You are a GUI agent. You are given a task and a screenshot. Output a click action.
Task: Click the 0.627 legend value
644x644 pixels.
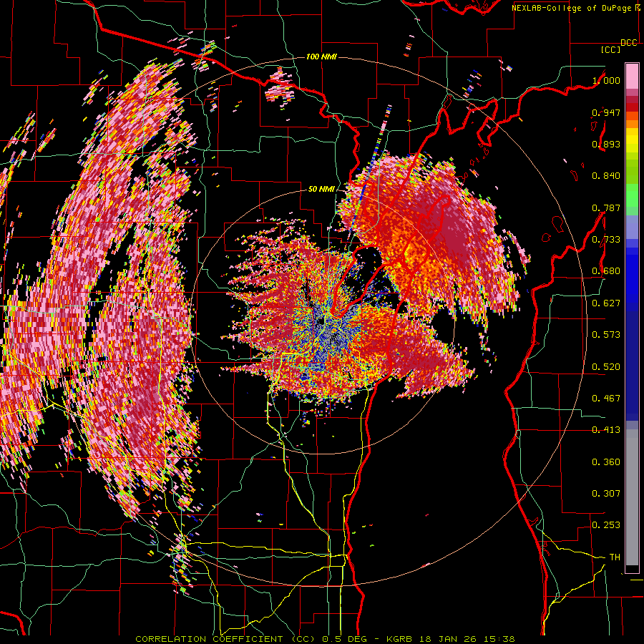pos(606,303)
